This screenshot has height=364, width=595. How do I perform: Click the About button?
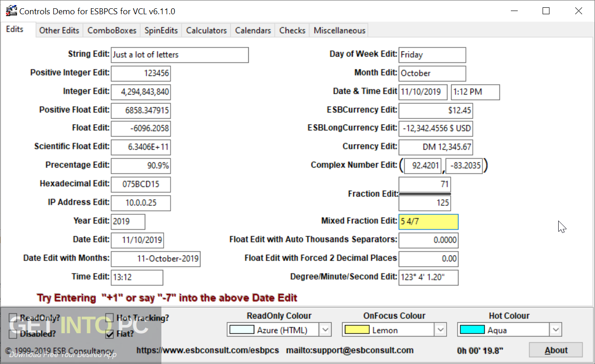pyautogui.click(x=555, y=350)
